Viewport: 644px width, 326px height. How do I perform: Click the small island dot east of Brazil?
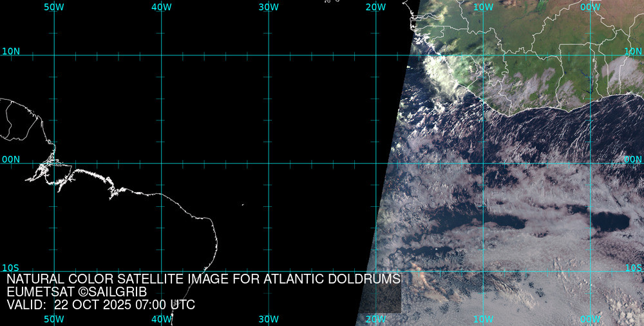click(243, 205)
